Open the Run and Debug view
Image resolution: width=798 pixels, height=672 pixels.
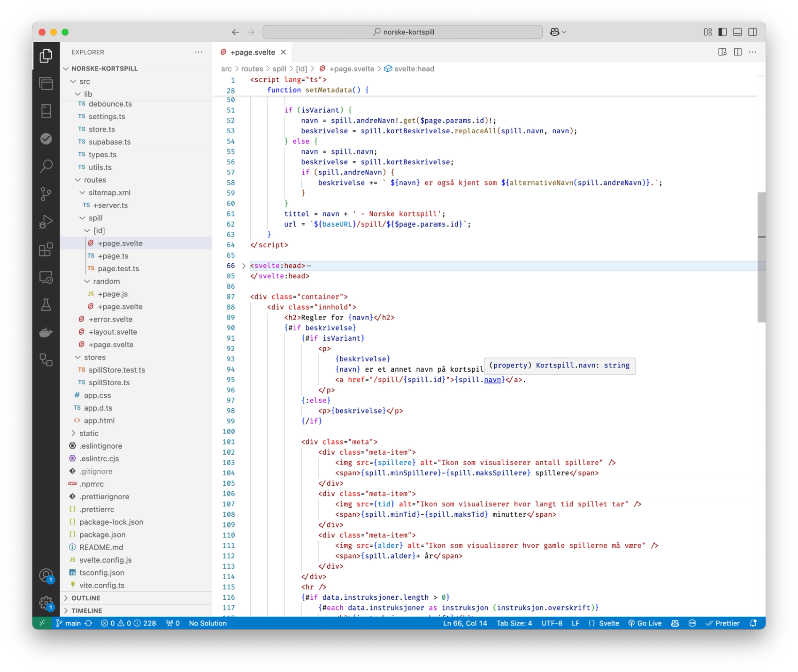pyautogui.click(x=46, y=221)
